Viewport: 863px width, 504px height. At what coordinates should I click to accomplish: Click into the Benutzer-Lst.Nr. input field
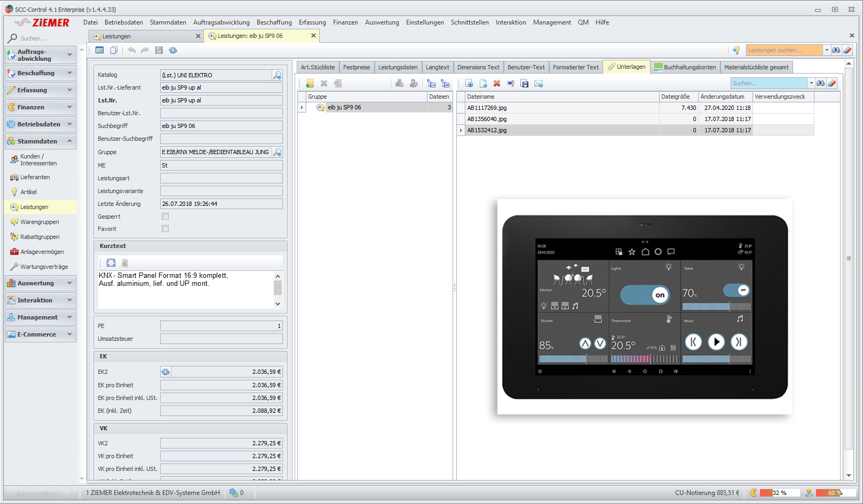pyautogui.click(x=221, y=113)
